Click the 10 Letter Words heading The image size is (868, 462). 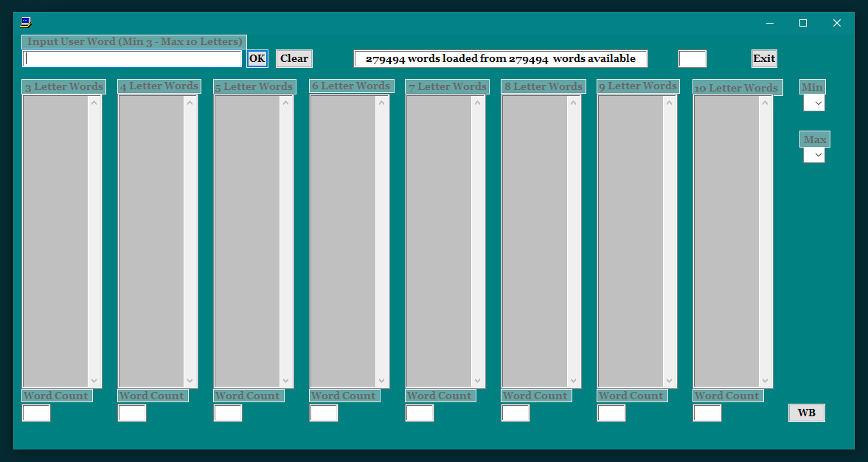pyautogui.click(x=737, y=88)
